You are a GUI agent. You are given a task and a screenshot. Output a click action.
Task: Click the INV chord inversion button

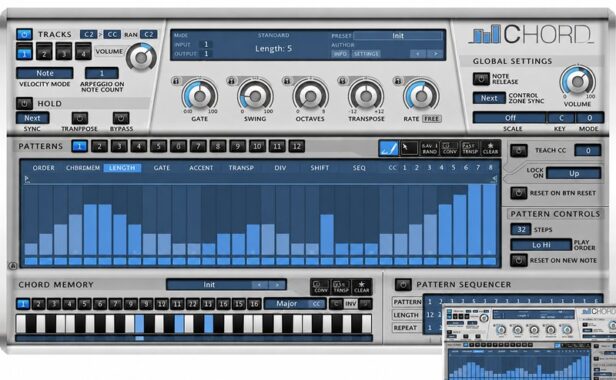[350, 304]
